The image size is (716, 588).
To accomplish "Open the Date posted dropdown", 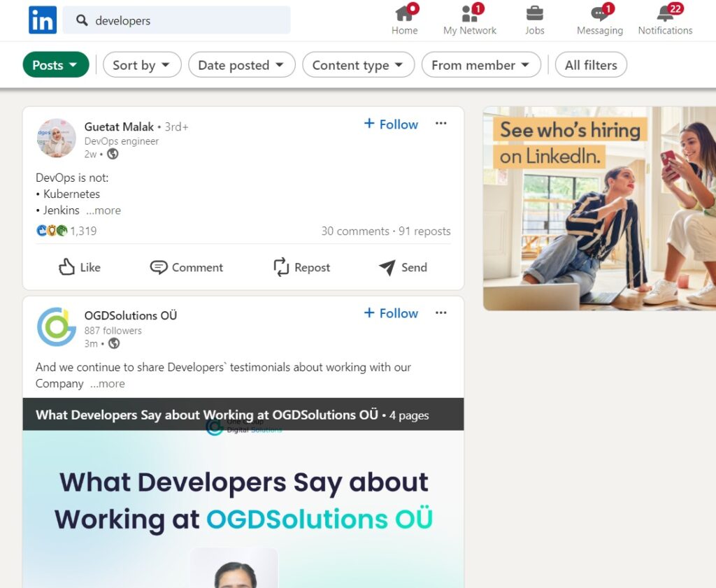I will click(x=241, y=65).
